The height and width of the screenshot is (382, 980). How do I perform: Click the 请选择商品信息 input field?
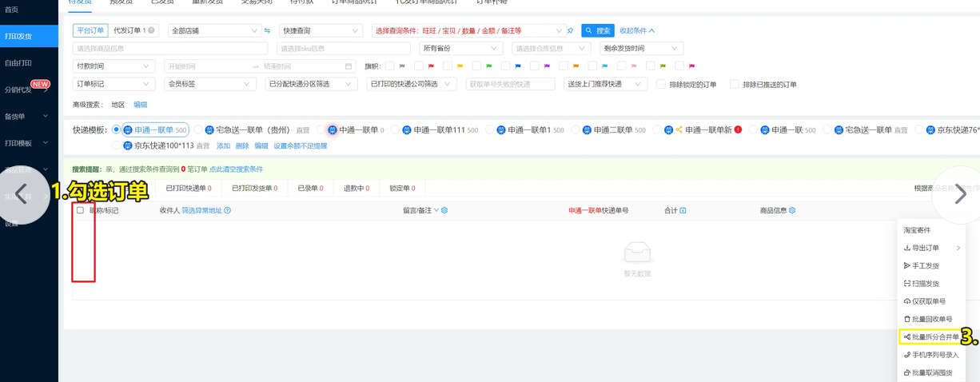click(170, 49)
